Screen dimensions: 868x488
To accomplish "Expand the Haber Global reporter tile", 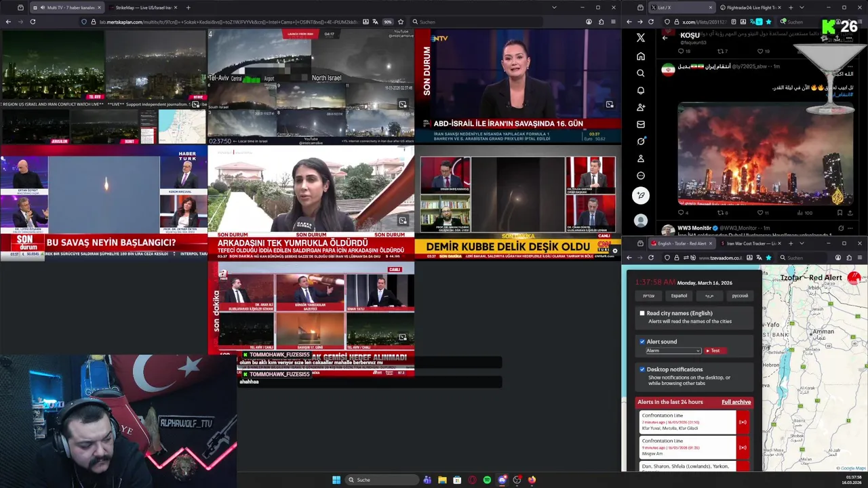I will pos(402,220).
